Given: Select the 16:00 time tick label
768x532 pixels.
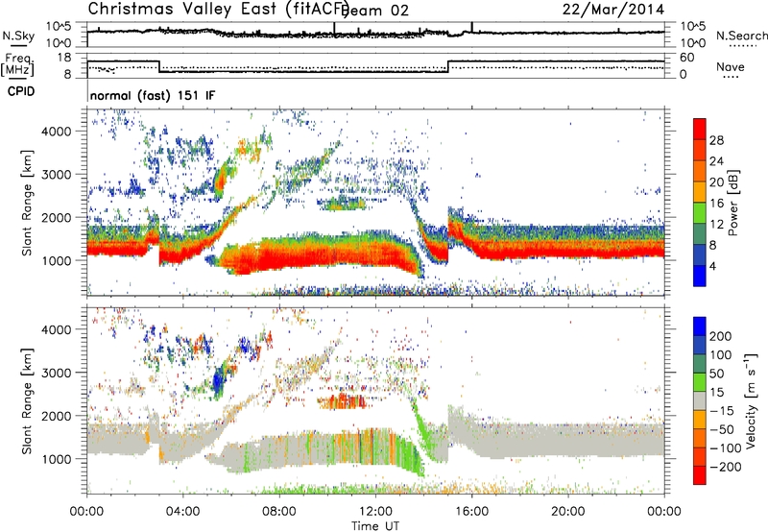Looking at the screenshot, I should [x=471, y=512].
